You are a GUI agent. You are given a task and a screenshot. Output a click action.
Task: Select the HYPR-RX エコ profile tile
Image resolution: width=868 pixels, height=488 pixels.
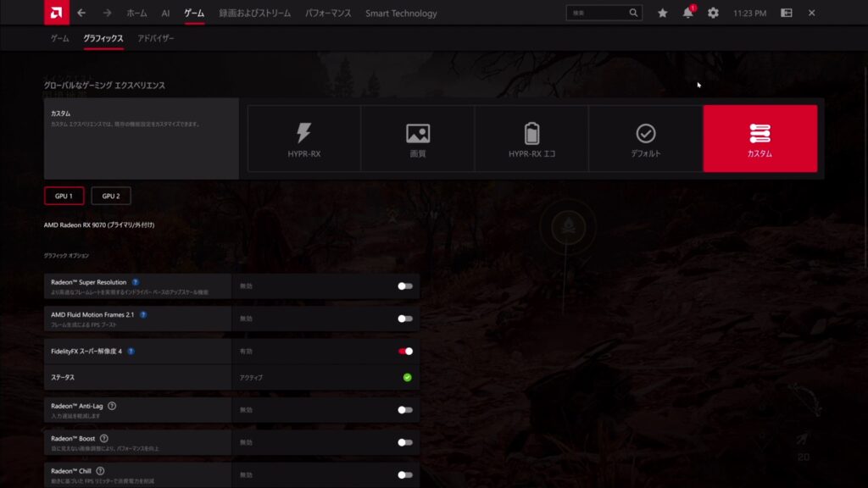click(532, 138)
